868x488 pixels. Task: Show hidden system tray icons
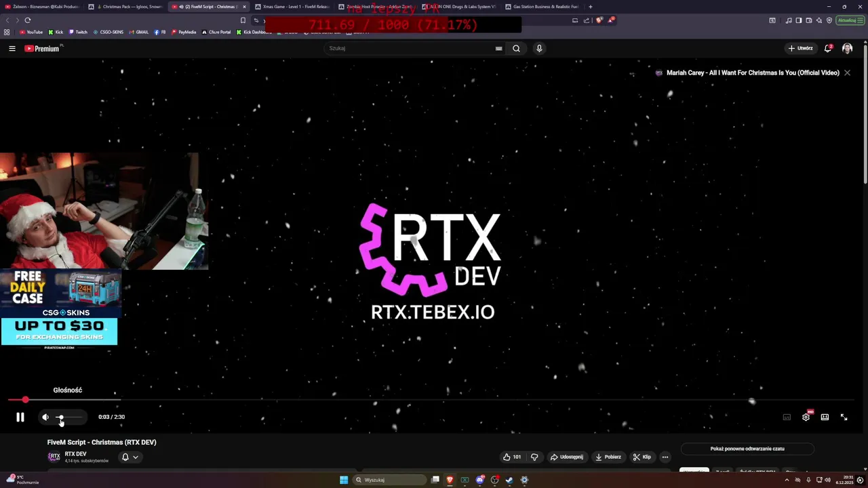tap(787, 480)
